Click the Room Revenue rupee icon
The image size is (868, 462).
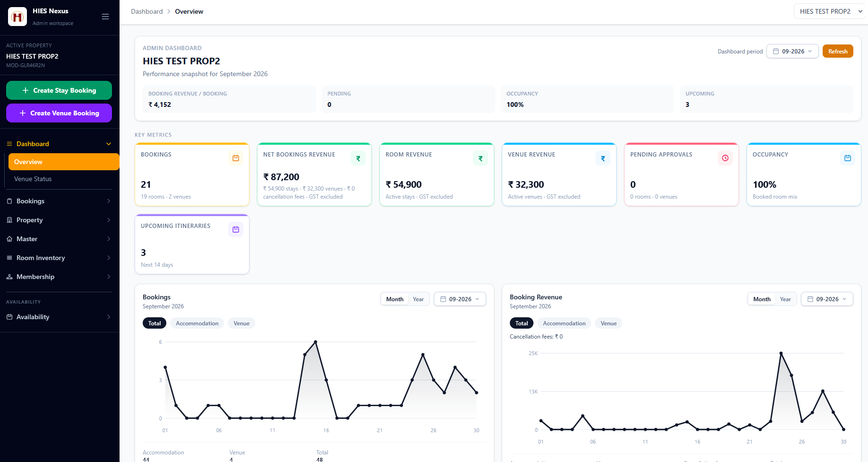pyautogui.click(x=481, y=158)
